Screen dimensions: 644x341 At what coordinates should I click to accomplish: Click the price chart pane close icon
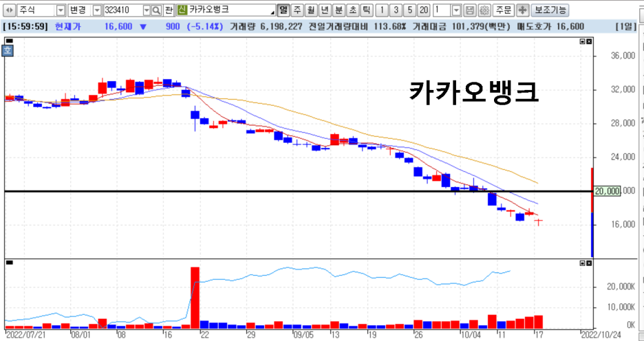tap(589, 41)
